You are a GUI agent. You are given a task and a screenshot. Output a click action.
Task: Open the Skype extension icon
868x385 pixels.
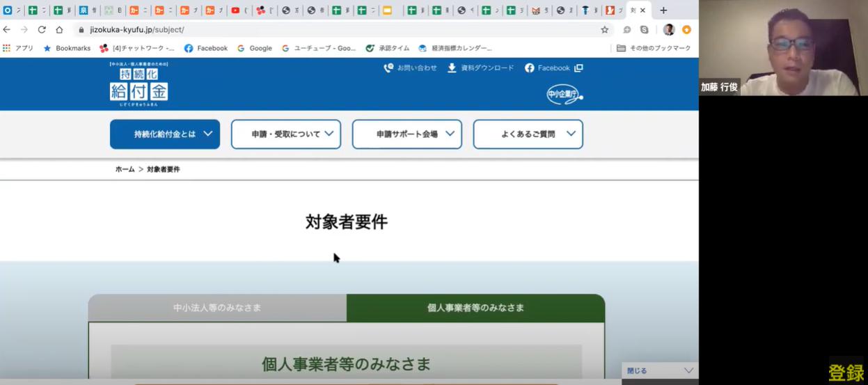(x=644, y=30)
